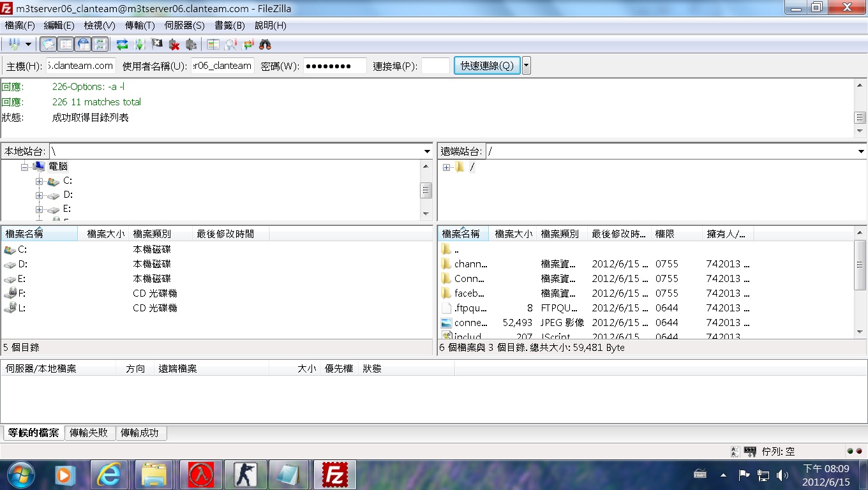The width and height of the screenshot is (868, 490).
Task: Open the 遠端站台 path dropdown
Action: click(x=861, y=151)
